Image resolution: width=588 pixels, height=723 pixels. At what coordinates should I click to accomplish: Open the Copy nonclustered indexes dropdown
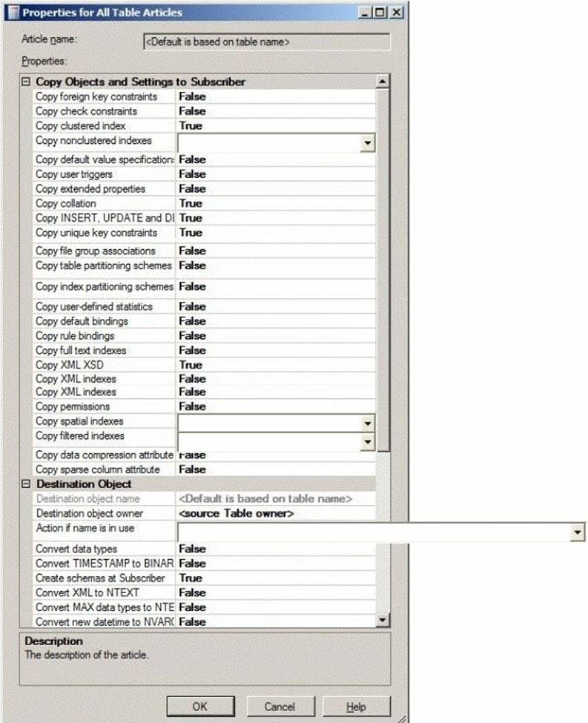[x=367, y=144]
